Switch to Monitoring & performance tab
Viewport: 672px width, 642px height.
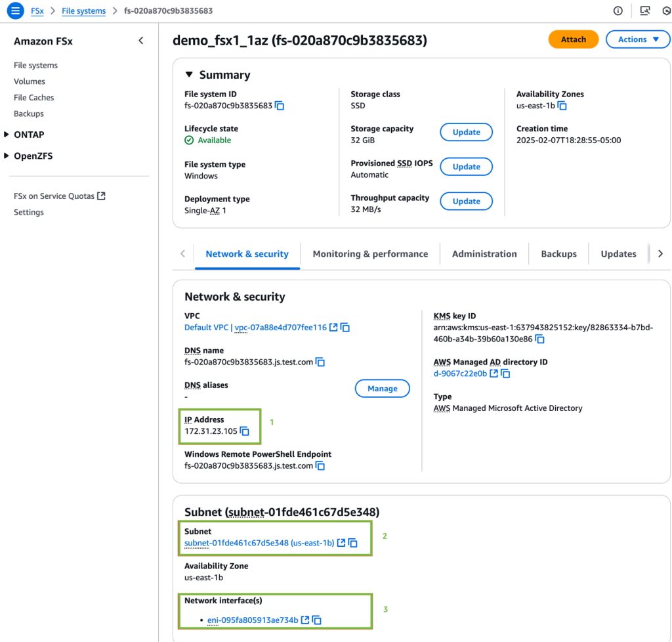pos(370,253)
